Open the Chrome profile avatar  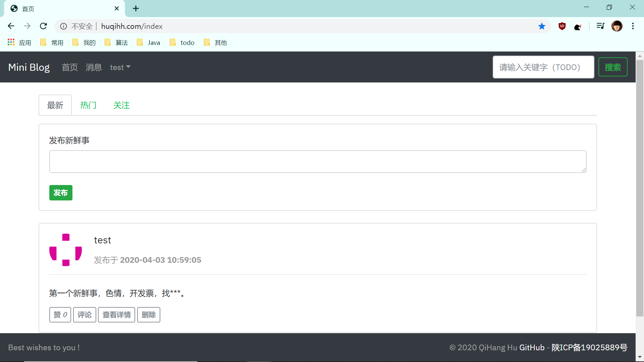click(x=617, y=26)
